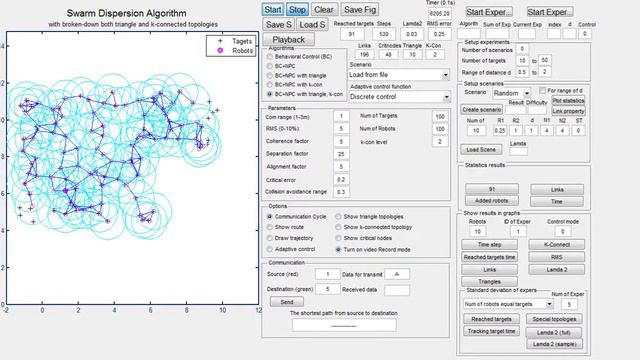Image resolution: width=640 pixels, height=360 pixels.
Task: Open the Scenario 'Load from file' dropdown
Action: tap(399, 75)
